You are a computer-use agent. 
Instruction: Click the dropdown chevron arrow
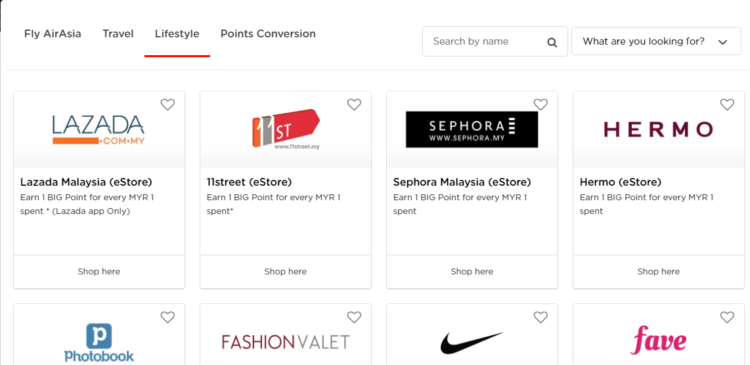tap(723, 42)
